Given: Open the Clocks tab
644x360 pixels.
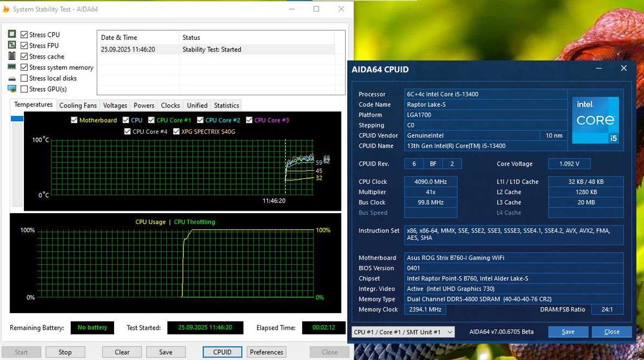Looking at the screenshot, I should click(171, 106).
